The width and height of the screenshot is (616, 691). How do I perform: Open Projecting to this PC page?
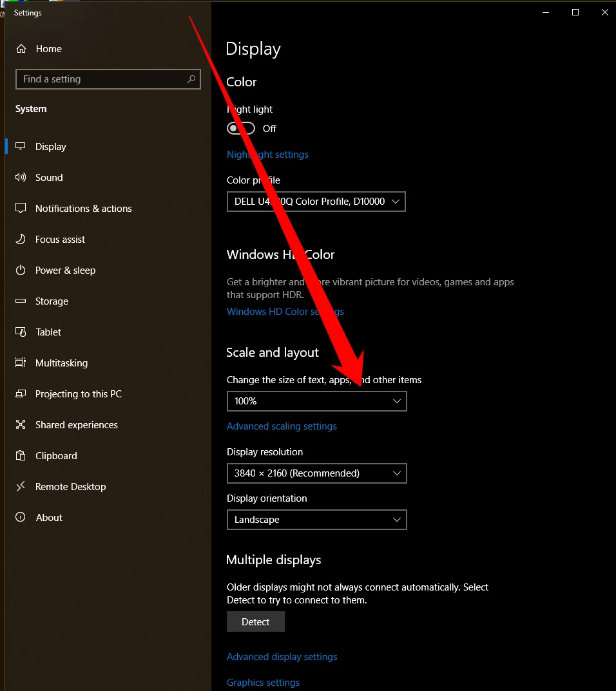tap(79, 394)
